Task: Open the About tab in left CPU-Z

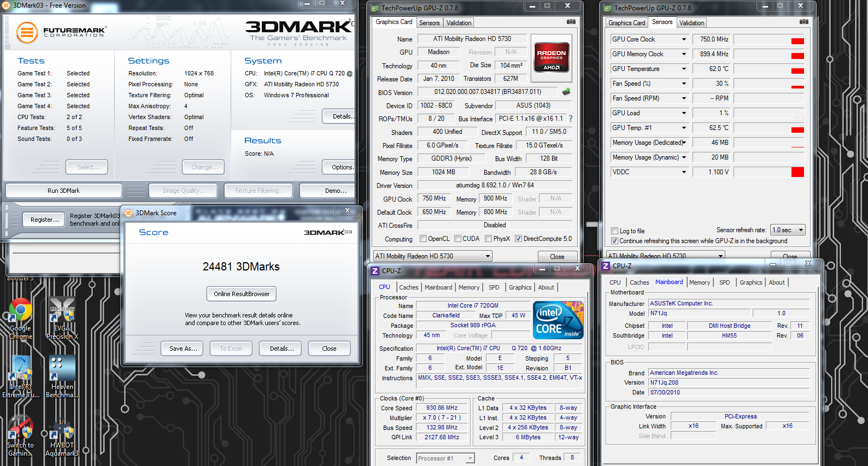Action: click(x=546, y=287)
